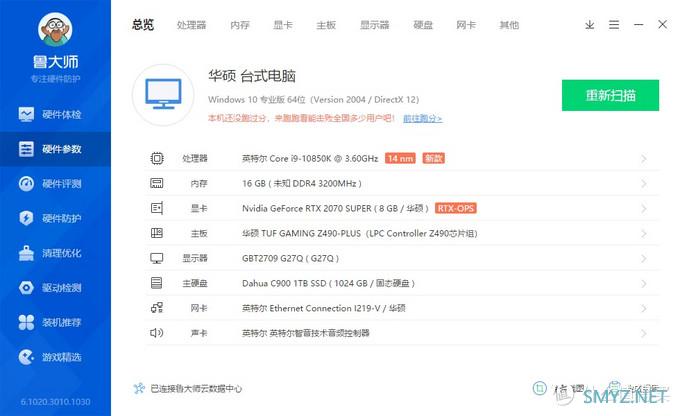Switch to the 硬盘 tab

(x=423, y=25)
